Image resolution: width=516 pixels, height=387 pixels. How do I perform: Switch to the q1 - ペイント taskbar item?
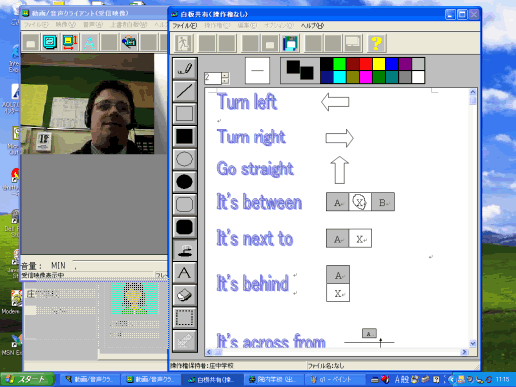click(332, 379)
